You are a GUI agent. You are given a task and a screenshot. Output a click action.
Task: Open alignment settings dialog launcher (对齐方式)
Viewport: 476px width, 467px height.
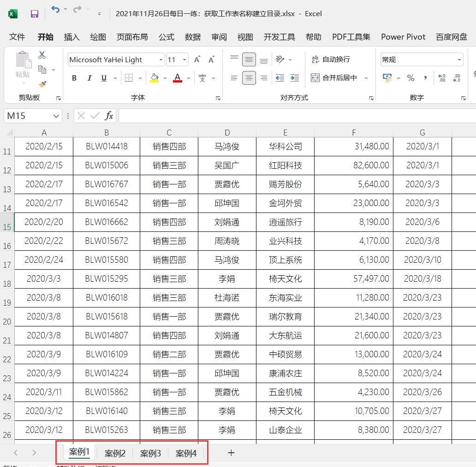(x=371, y=98)
